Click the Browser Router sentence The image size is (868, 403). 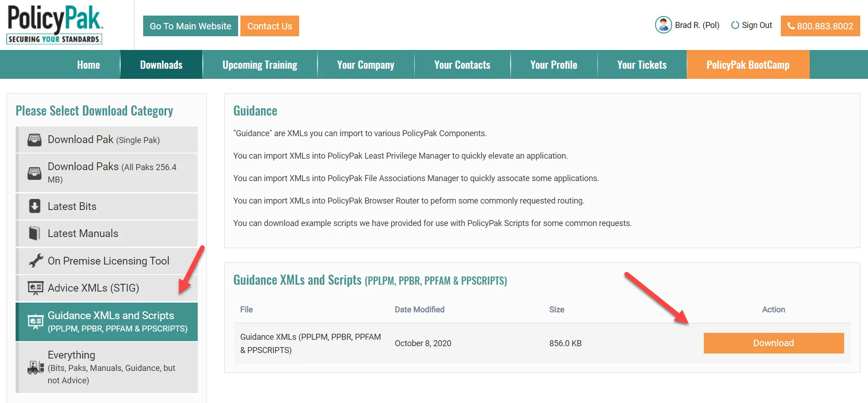click(409, 201)
